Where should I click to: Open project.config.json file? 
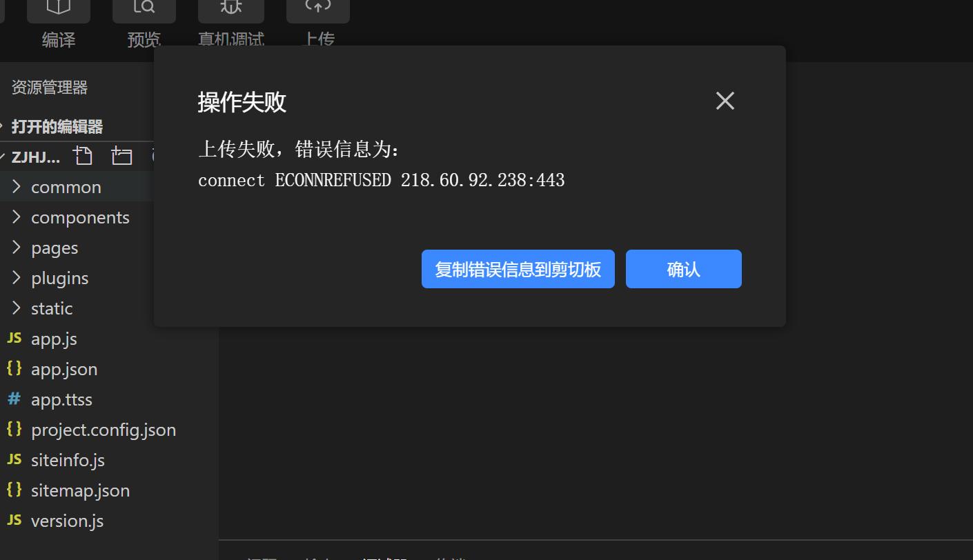coord(104,430)
